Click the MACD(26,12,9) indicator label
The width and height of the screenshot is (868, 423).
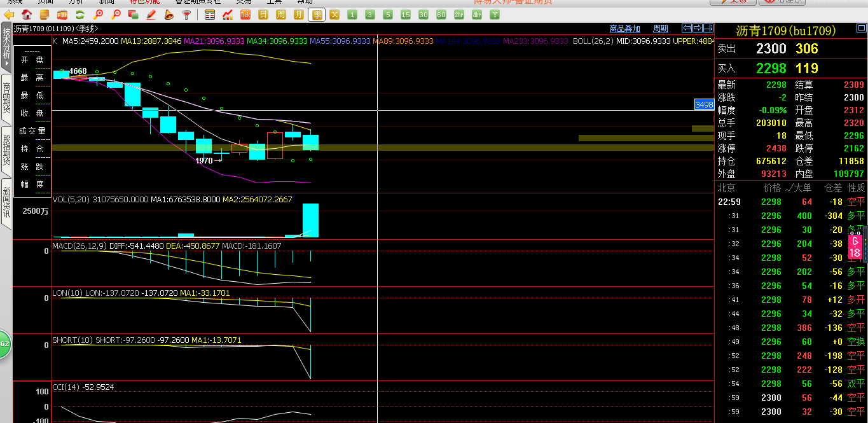[79, 246]
